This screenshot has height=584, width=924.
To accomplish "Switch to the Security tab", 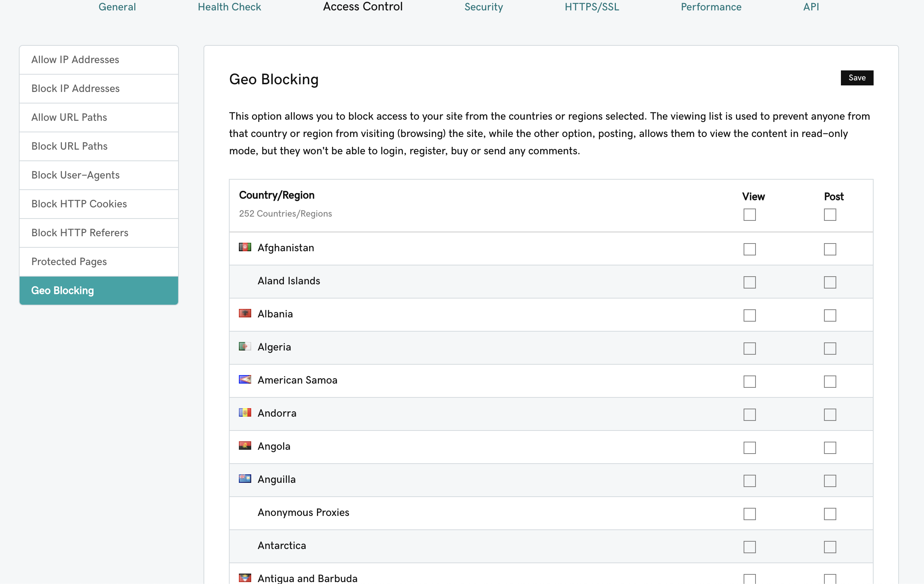I will (484, 7).
